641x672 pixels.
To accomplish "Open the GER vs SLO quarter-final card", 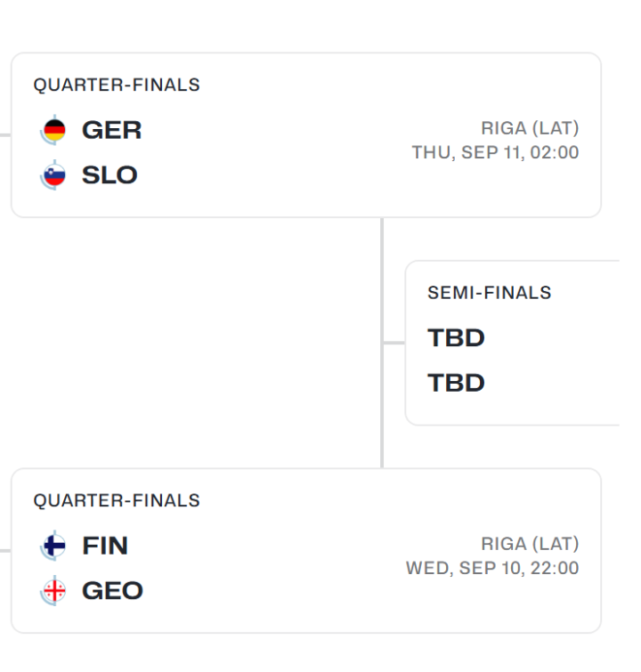I will (306, 135).
